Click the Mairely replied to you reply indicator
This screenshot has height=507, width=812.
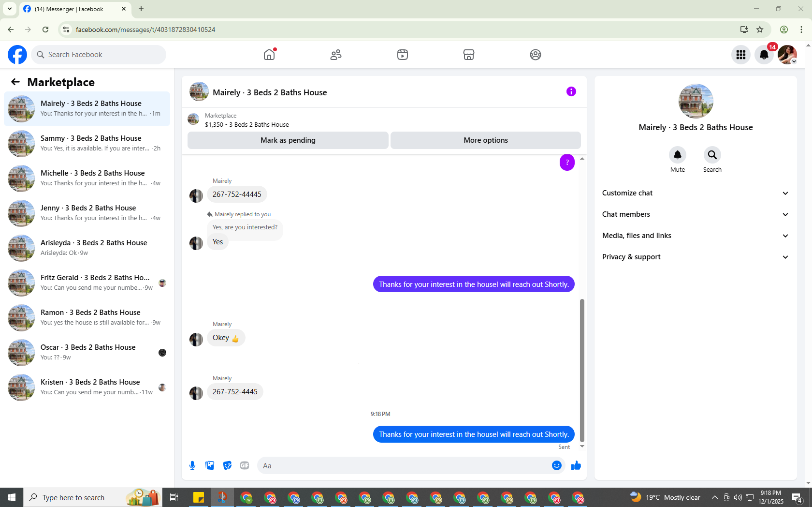[239, 214]
